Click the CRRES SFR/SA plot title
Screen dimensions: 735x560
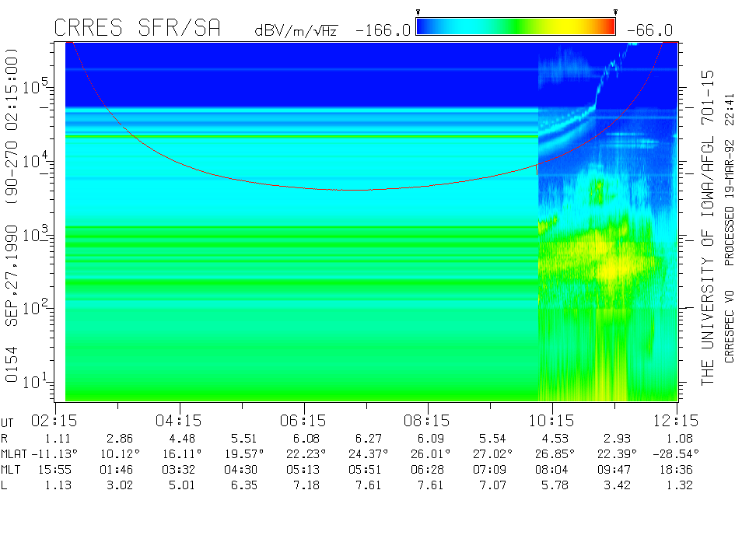(x=137, y=29)
